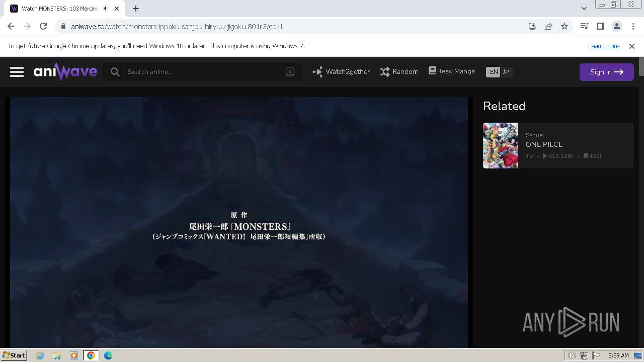Expand the tab search dropdown

pos(584,8)
